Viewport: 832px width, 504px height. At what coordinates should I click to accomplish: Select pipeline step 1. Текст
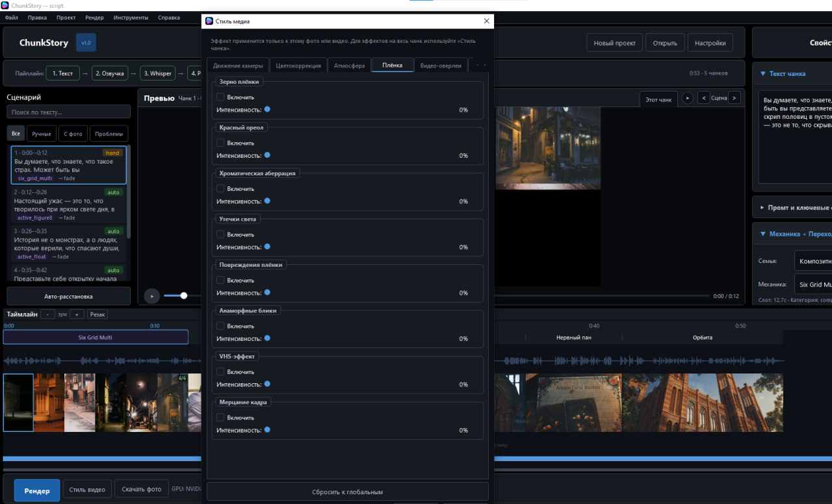coord(63,73)
